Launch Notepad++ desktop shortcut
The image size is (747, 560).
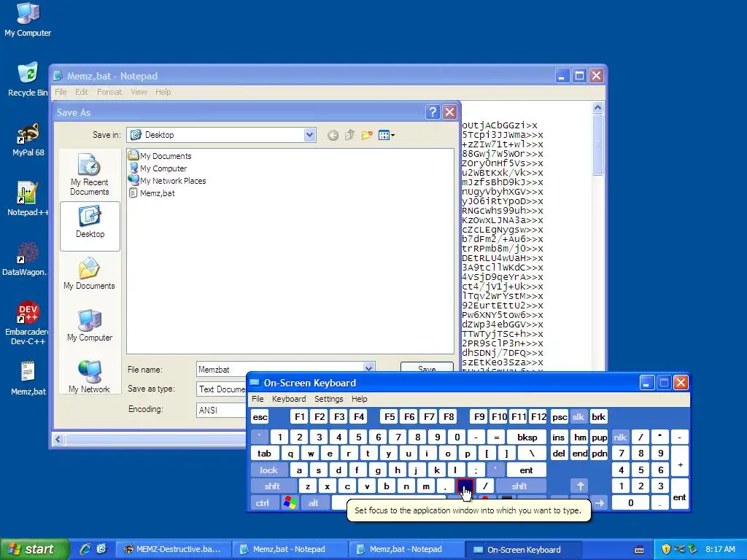pyautogui.click(x=28, y=200)
